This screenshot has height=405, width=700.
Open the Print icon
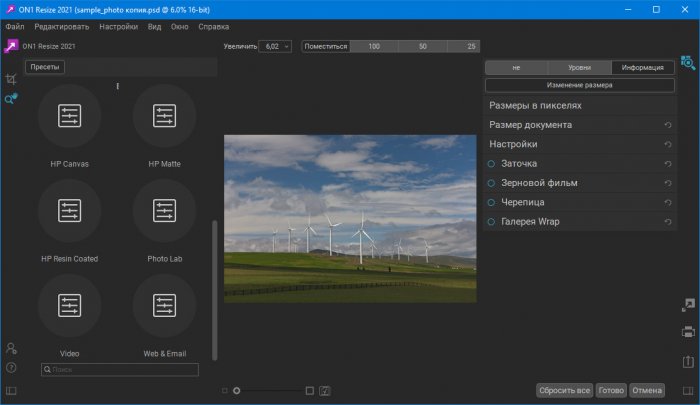click(x=688, y=332)
